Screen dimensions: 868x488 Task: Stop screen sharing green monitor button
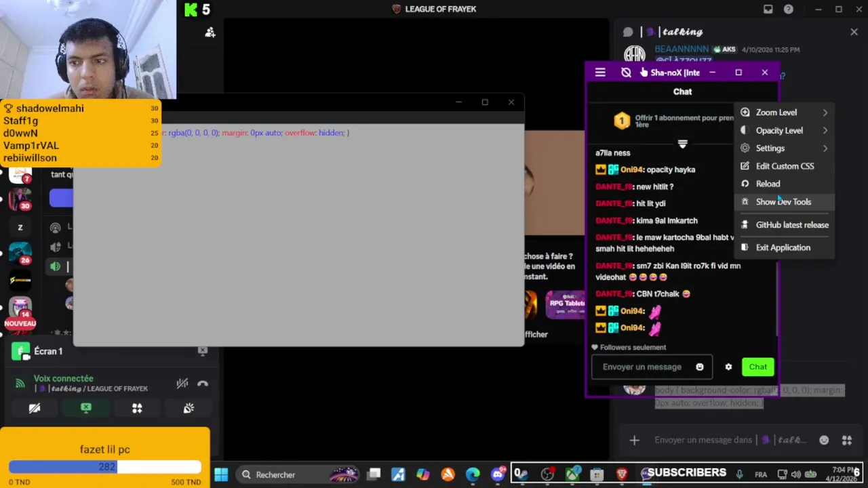point(86,408)
